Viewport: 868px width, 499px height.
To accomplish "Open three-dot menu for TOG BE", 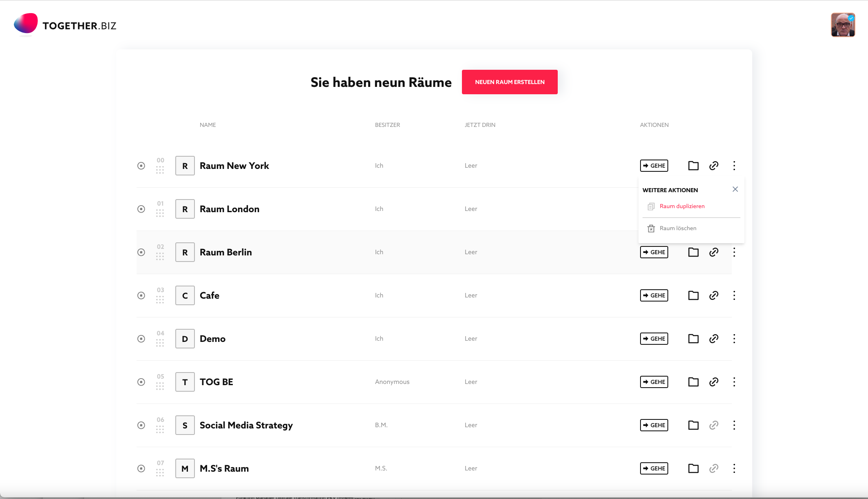I will click(734, 382).
